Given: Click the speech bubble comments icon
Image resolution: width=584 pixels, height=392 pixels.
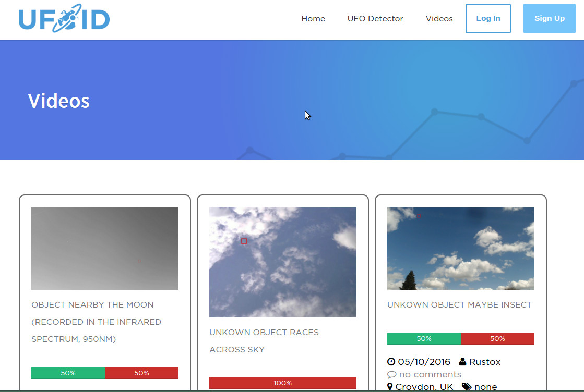Looking at the screenshot, I should tap(391, 374).
